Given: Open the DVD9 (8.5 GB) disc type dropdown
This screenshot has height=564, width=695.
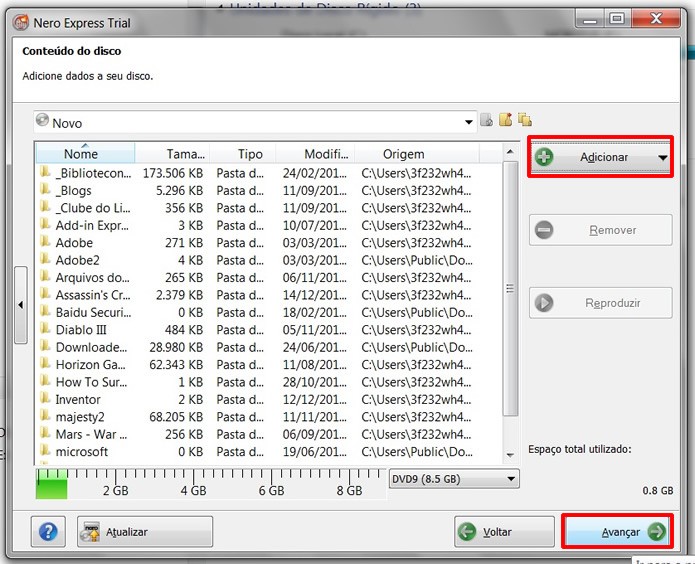Looking at the screenshot, I should click(x=454, y=479).
